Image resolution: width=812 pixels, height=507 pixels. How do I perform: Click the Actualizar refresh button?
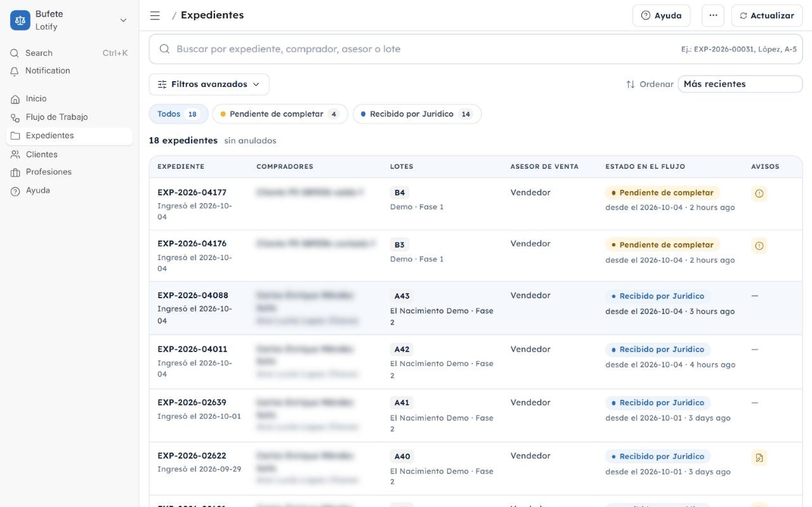pyautogui.click(x=767, y=16)
